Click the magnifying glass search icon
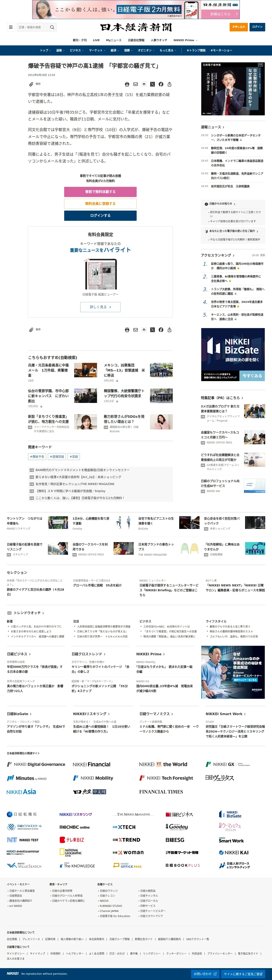The image size is (272, 980). 52,27
